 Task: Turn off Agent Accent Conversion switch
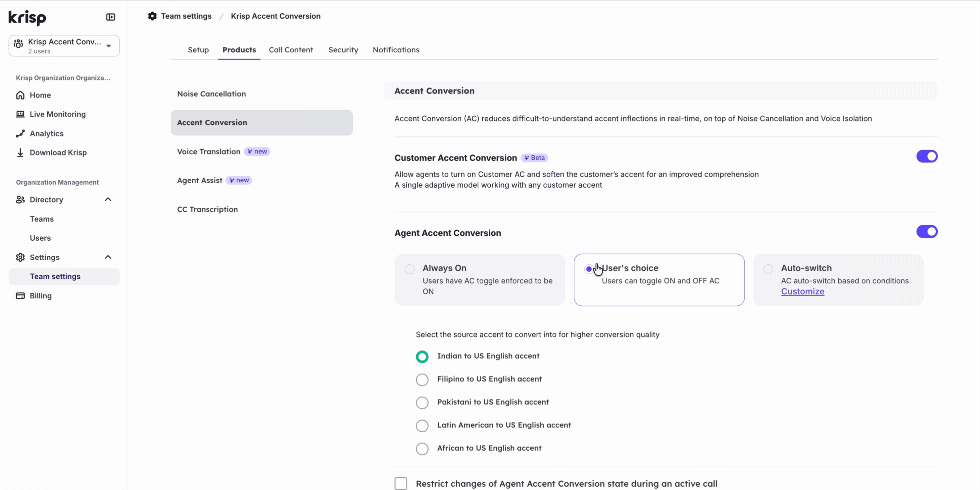click(926, 232)
